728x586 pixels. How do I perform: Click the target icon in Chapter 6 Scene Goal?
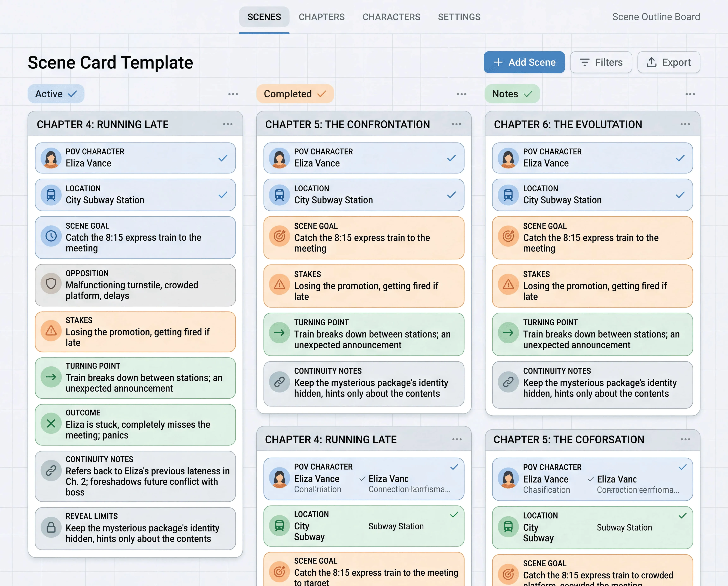click(x=508, y=236)
